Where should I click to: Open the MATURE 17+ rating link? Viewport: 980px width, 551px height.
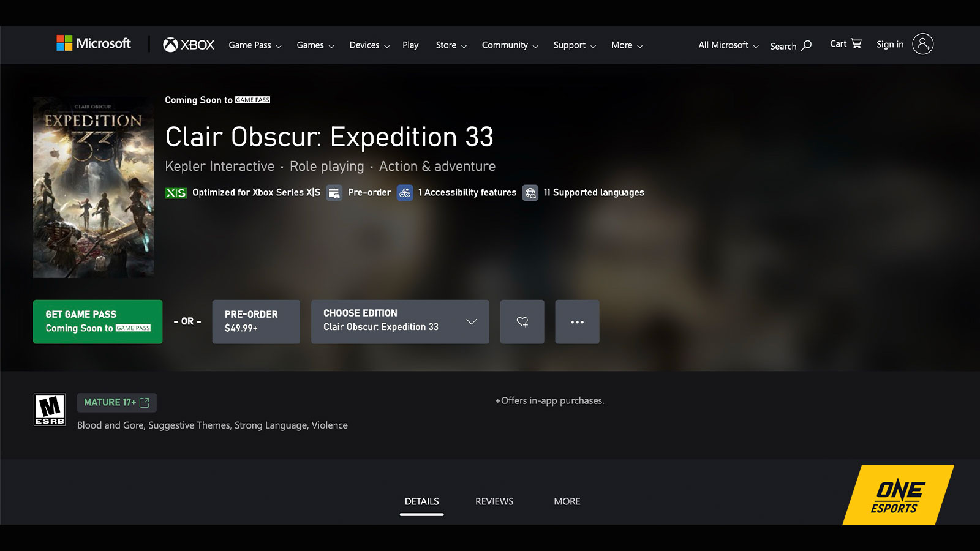116,402
